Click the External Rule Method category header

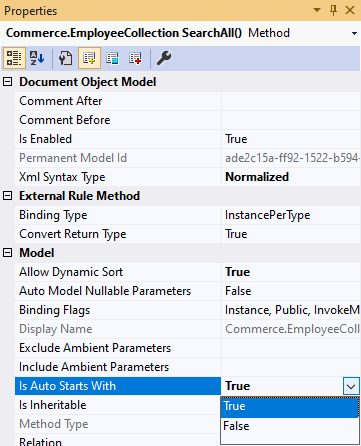79,196
